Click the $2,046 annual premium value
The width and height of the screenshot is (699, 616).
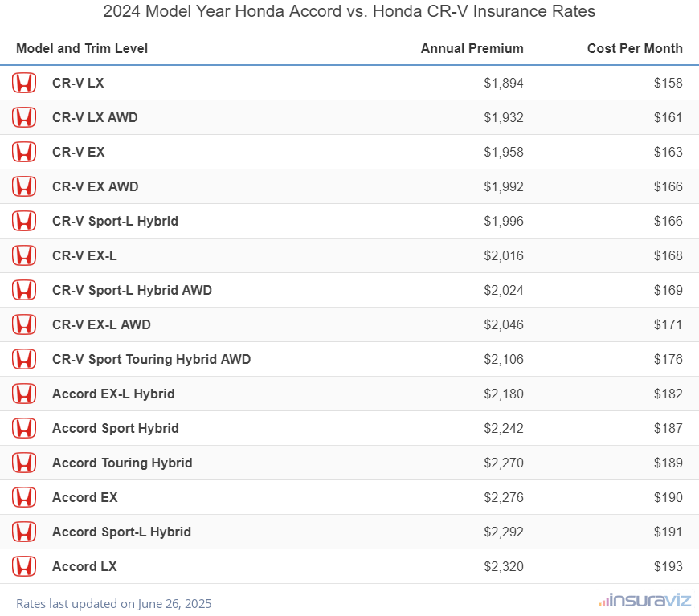pyautogui.click(x=504, y=324)
